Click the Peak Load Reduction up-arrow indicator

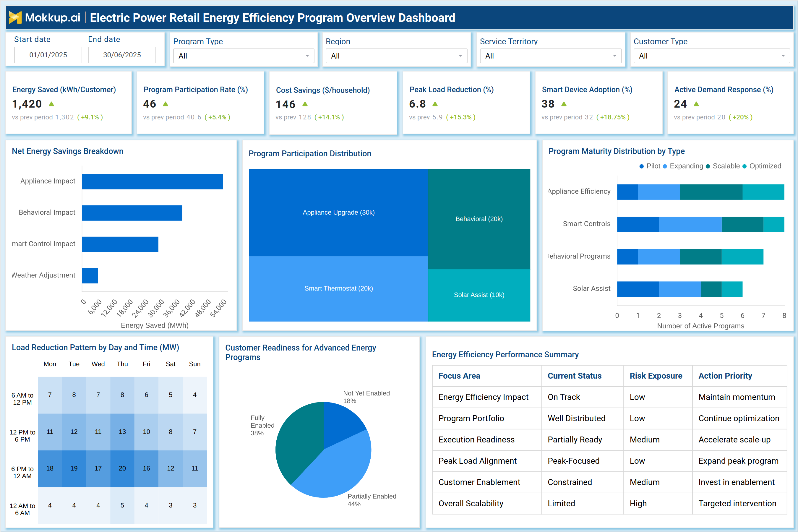(435, 104)
